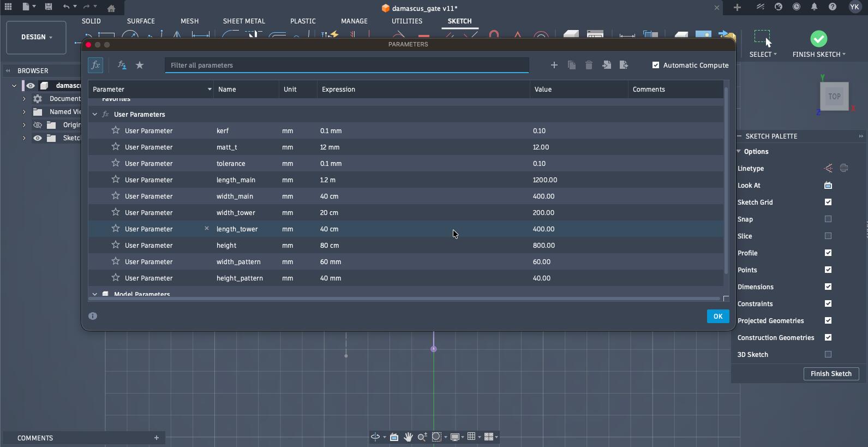Switch to the MESH tab
Viewport: 868px width, 447px height.
(189, 21)
